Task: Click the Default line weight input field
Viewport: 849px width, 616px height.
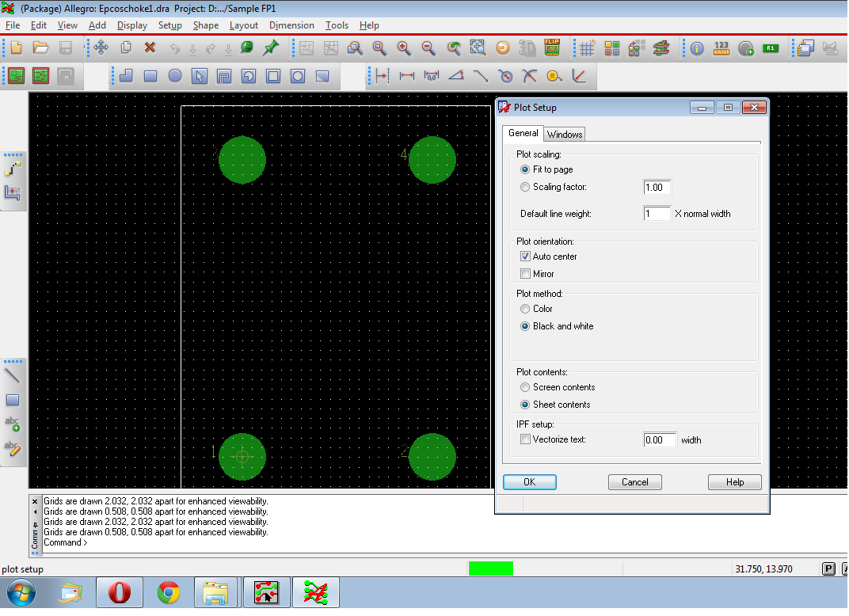Action: click(x=657, y=213)
